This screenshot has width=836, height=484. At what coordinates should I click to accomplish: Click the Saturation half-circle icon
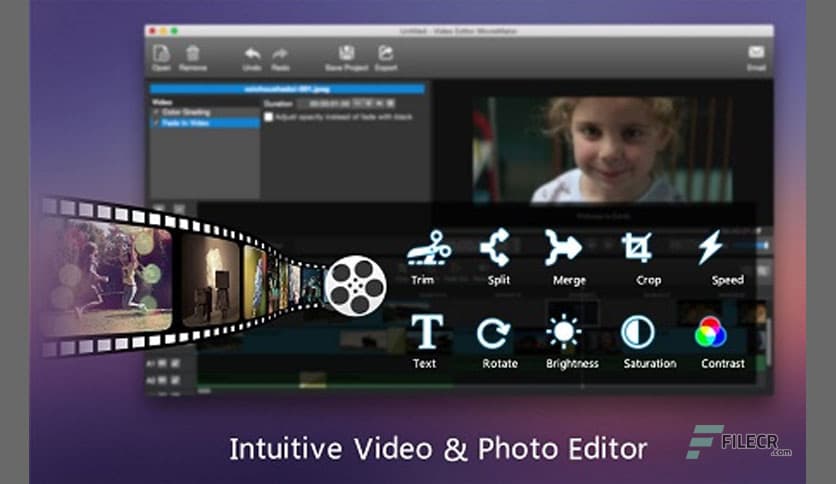[638, 332]
